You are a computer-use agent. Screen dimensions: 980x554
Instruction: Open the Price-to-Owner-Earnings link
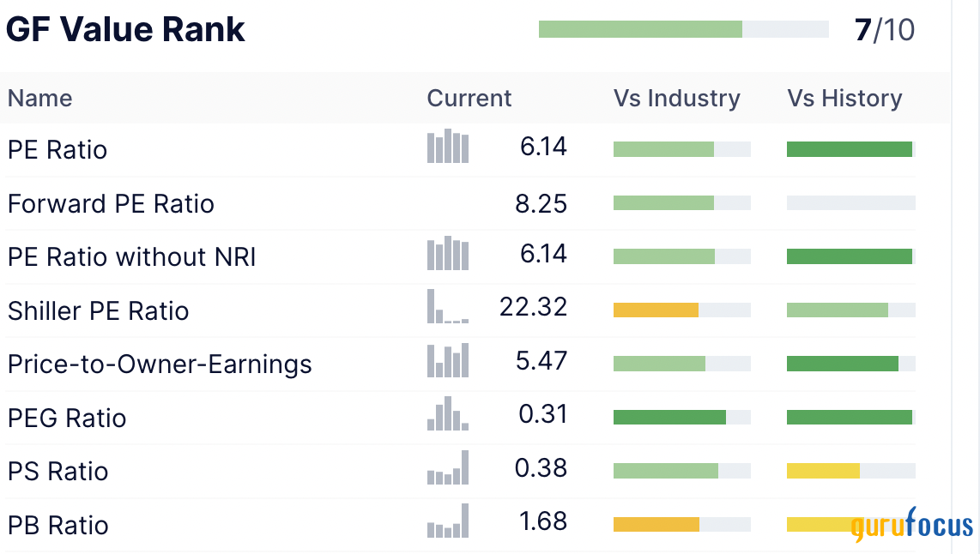pyautogui.click(x=160, y=364)
